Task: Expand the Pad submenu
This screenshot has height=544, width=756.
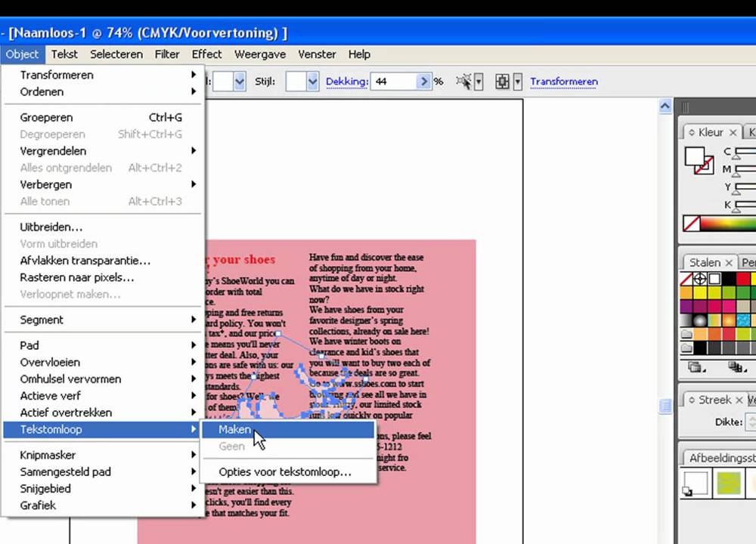Action: [x=102, y=345]
